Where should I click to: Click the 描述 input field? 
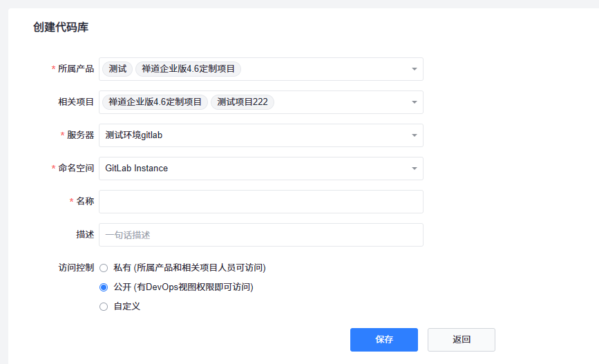261,235
